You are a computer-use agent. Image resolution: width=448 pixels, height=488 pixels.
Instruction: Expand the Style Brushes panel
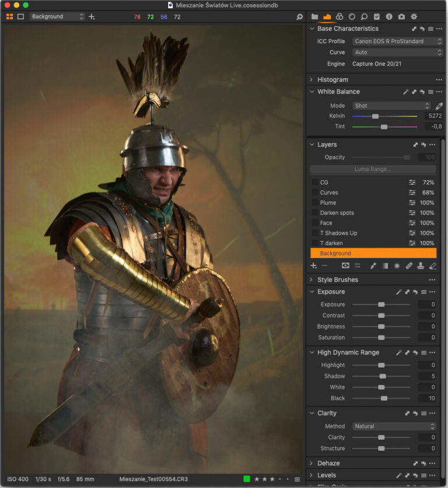[311, 280]
